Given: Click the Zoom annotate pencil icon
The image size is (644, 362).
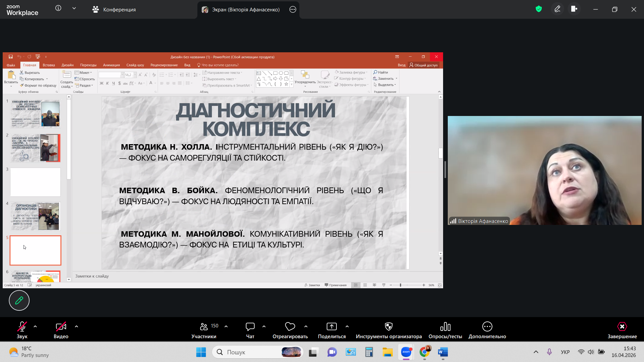Looking at the screenshot, I should coord(557,9).
